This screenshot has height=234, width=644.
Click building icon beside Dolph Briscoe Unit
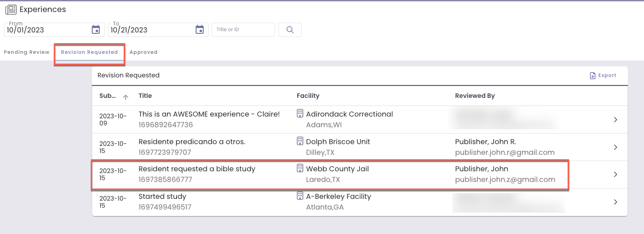(x=300, y=141)
